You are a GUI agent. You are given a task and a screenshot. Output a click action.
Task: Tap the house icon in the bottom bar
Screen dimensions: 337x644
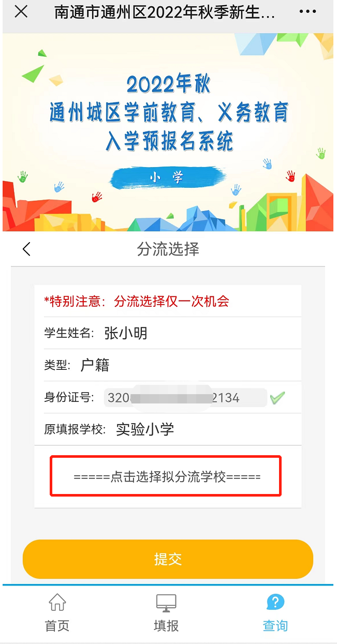coord(57,603)
